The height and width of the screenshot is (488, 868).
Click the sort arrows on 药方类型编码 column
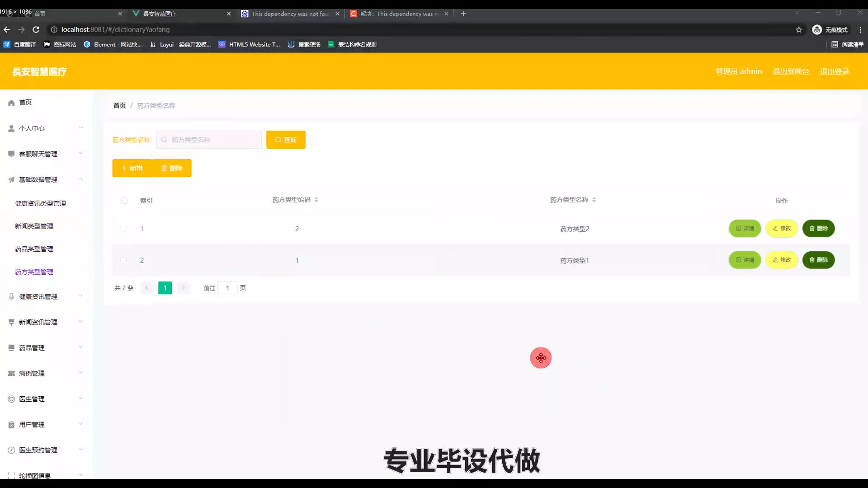316,200
